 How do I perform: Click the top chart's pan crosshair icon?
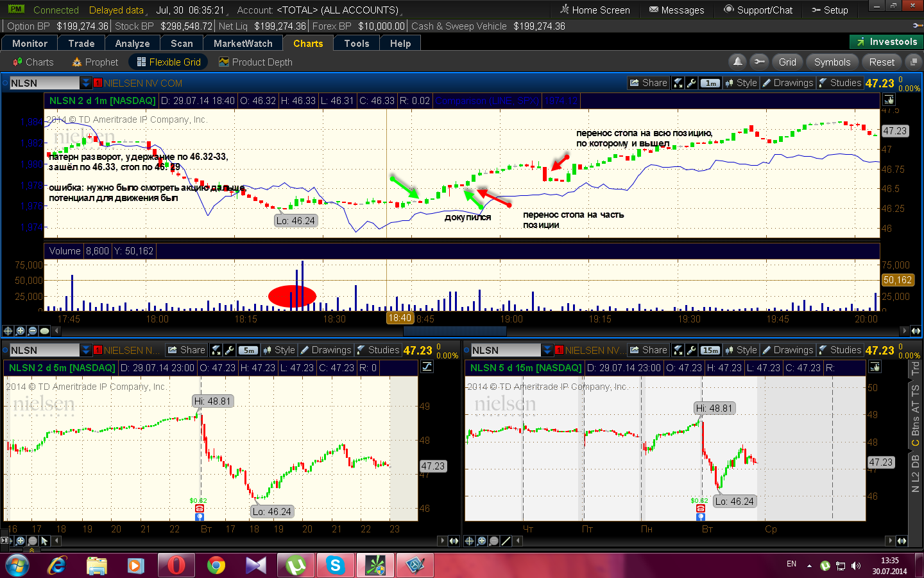click(8, 331)
